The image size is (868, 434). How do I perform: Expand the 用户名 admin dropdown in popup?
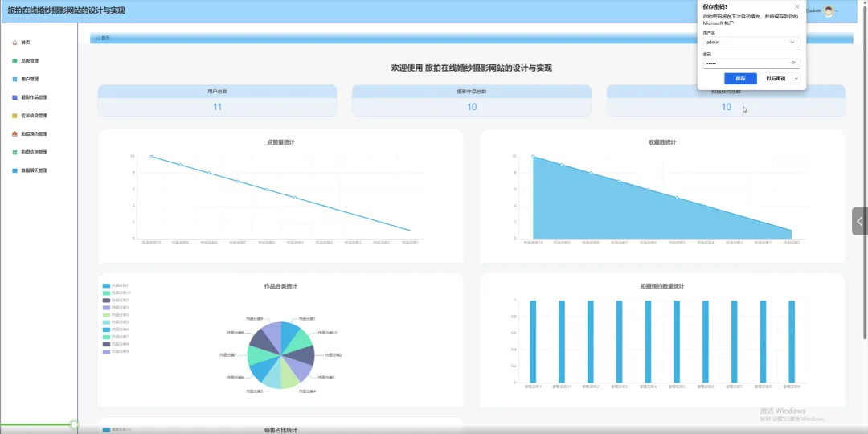792,42
